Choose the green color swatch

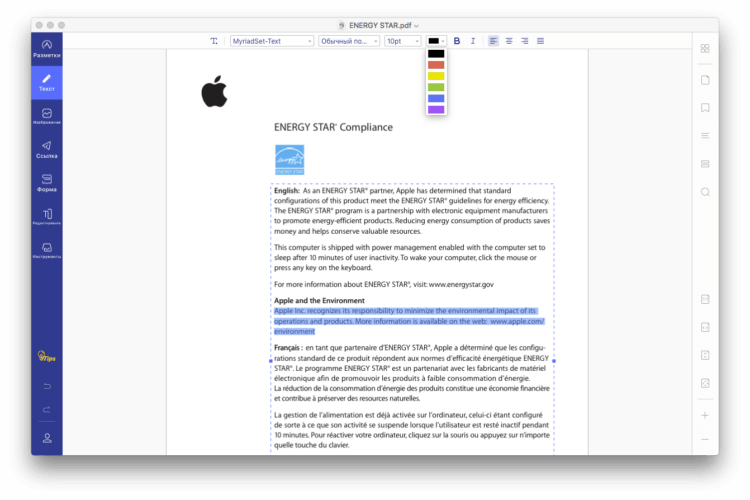coord(436,87)
